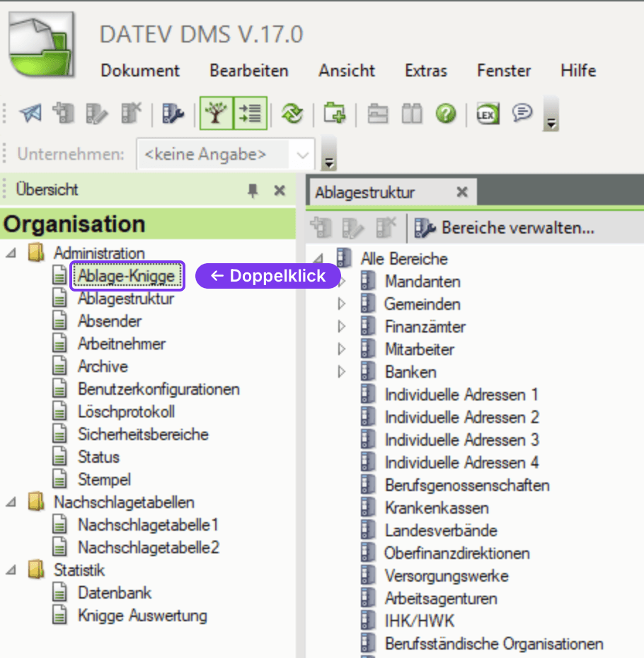Select Ablage-Knigge in the tree
This screenshot has width=644, height=658.
click(127, 276)
